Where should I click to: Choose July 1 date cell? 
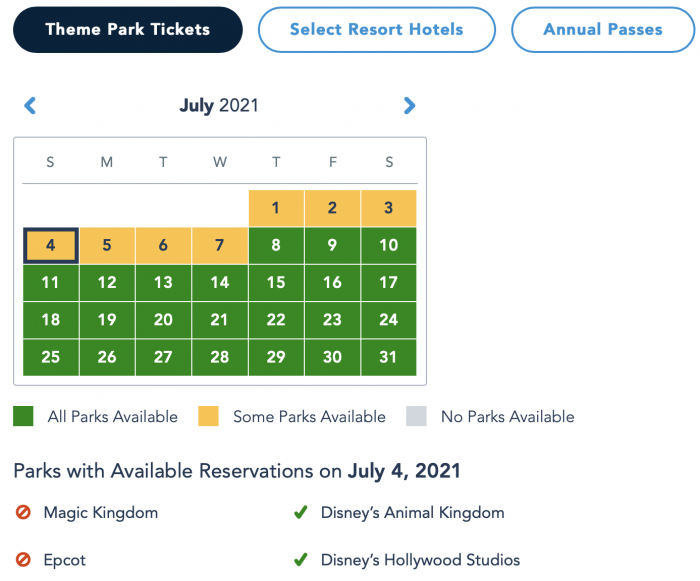(x=276, y=208)
